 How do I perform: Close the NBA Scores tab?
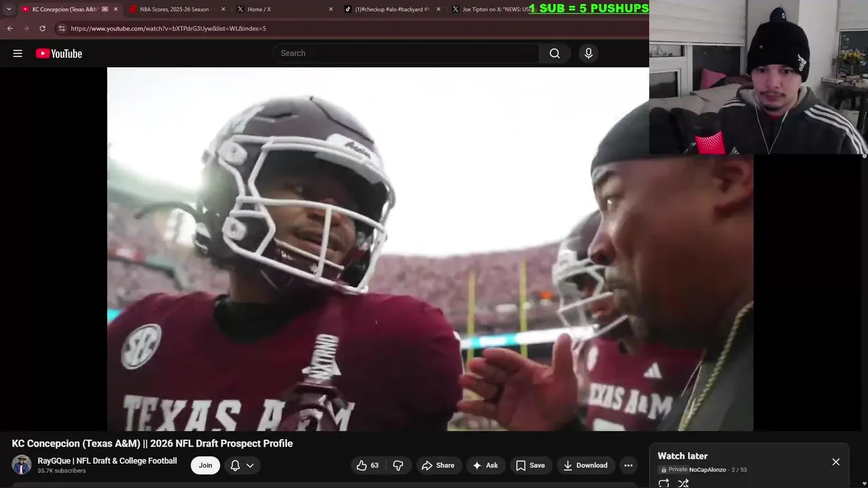click(223, 9)
